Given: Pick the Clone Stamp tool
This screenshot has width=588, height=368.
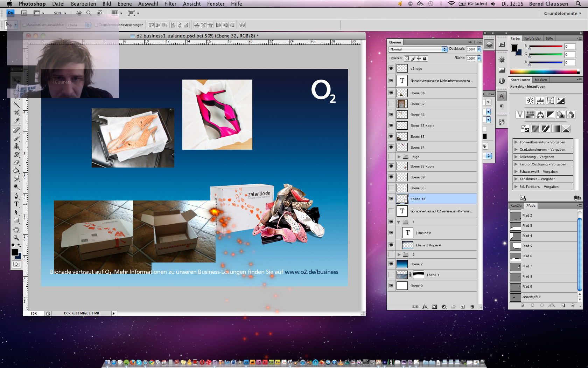Looking at the screenshot, I should (x=16, y=146).
